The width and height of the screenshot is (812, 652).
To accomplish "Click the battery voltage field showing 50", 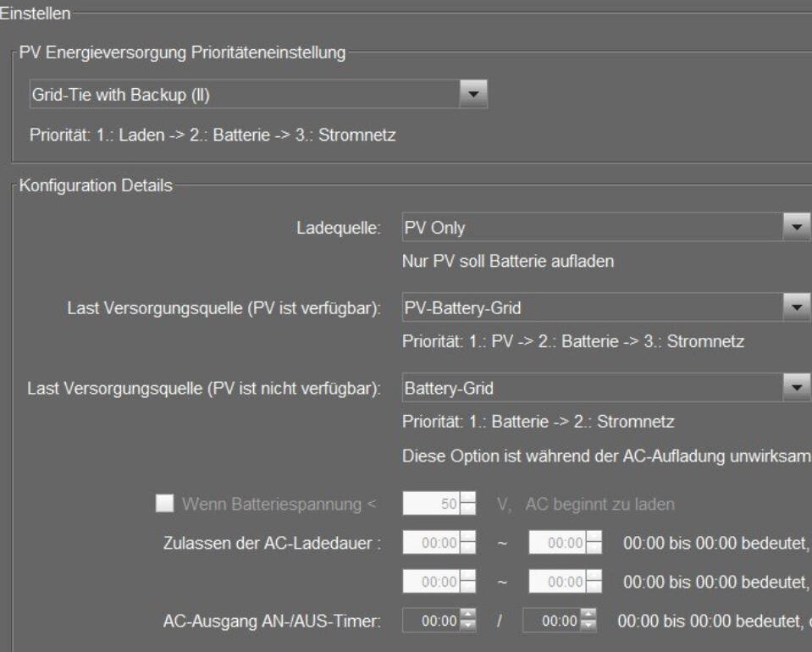I will click(430, 505).
